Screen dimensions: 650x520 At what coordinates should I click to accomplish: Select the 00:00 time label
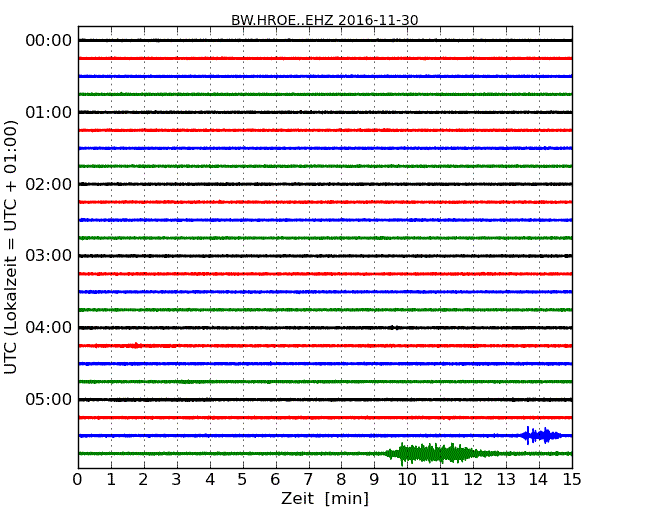click(49, 41)
